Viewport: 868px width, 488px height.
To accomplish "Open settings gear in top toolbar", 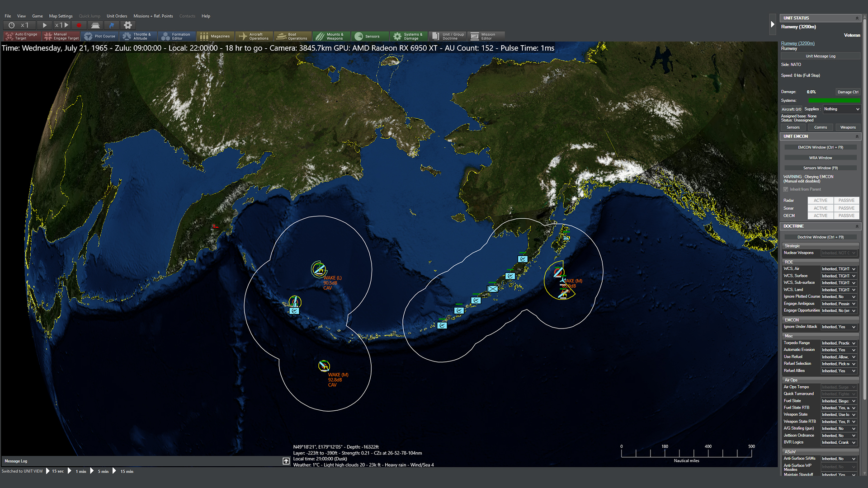I will (x=128, y=25).
